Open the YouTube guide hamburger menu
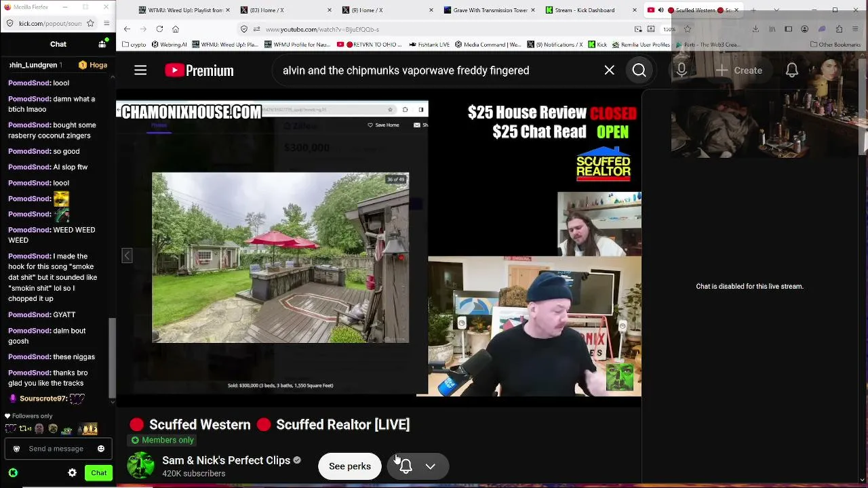868x488 pixels. [140, 70]
